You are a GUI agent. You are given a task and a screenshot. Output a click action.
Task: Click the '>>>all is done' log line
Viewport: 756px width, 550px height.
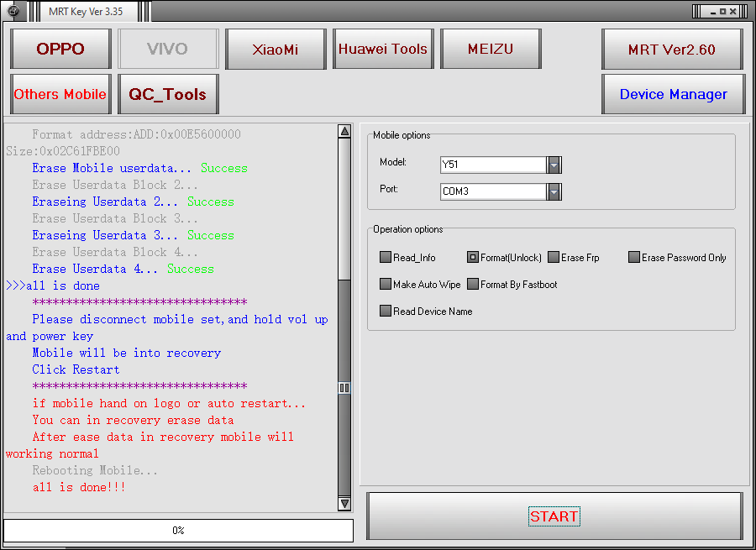click(x=53, y=285)
